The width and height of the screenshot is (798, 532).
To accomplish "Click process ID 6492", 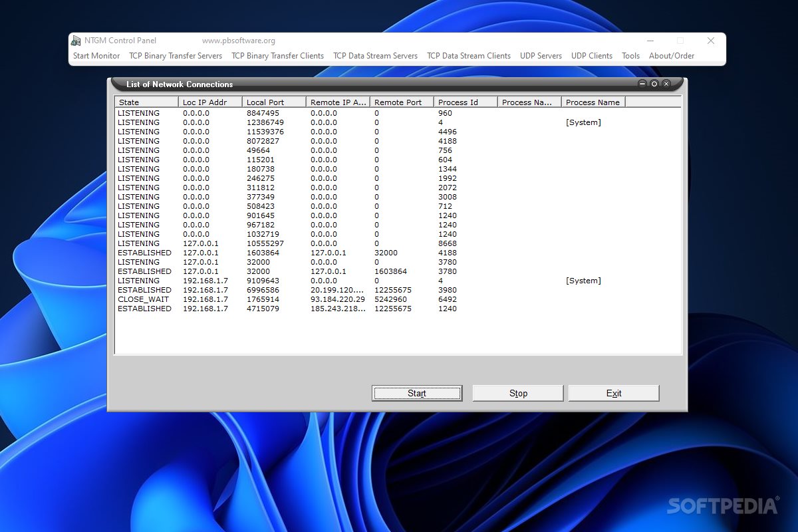I will (x=448, y=299).
